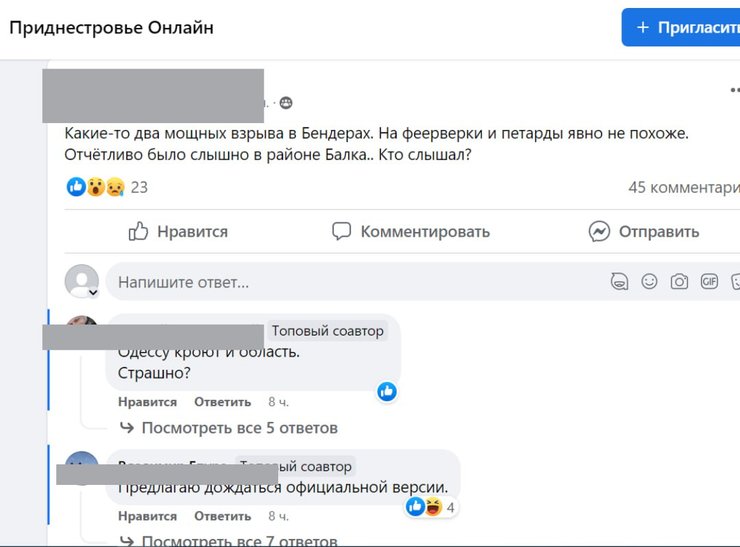The image size is (740, 547).
Task: Click the public audience globe icon
Action: pos(286,103)
